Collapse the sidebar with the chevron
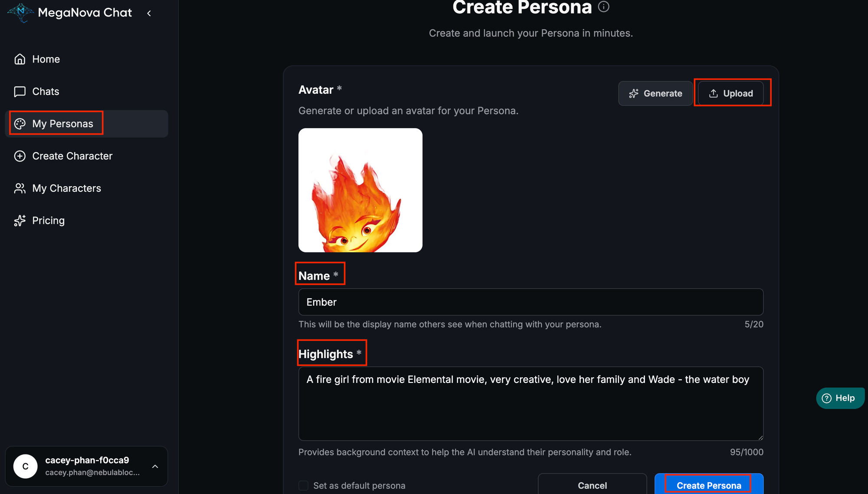This screenshot has height=494, width=868. click(x=149, y=13)
